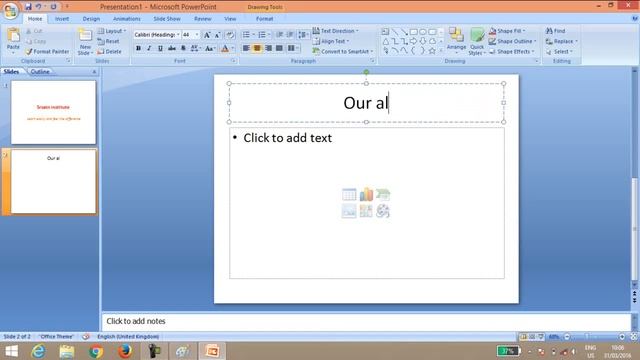Image resolution: width=640 pixels, height=360 pixels.
Task: Insert clip art in content placeholder
Action: [x=366, y=211]
